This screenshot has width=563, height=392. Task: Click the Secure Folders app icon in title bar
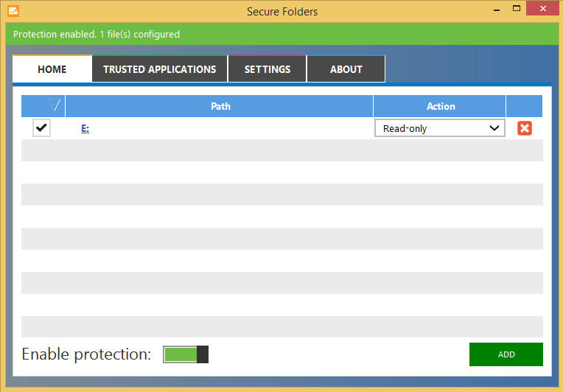click(x=13, y=11)
